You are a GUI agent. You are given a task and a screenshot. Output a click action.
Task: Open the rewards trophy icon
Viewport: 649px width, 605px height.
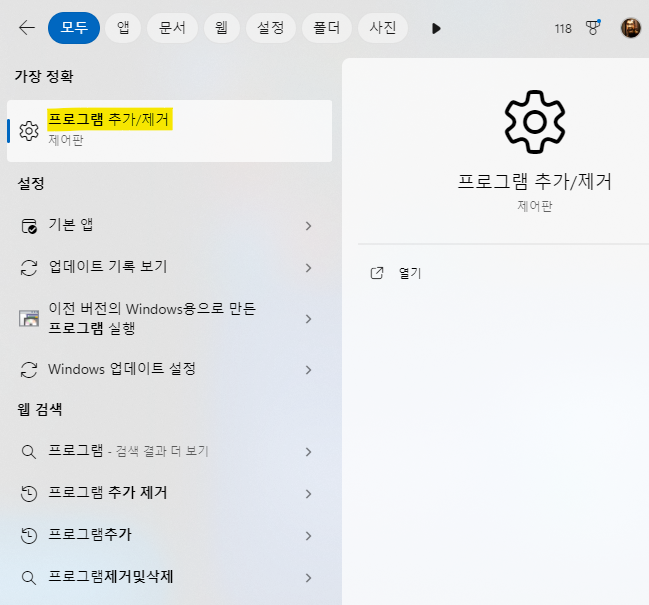(593, 28)
